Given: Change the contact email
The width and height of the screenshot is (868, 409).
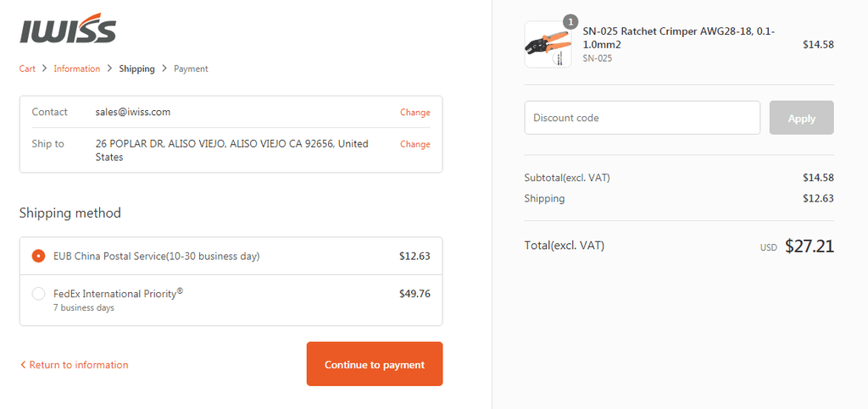Looking at the screenshot, I should tap(415, 112).
